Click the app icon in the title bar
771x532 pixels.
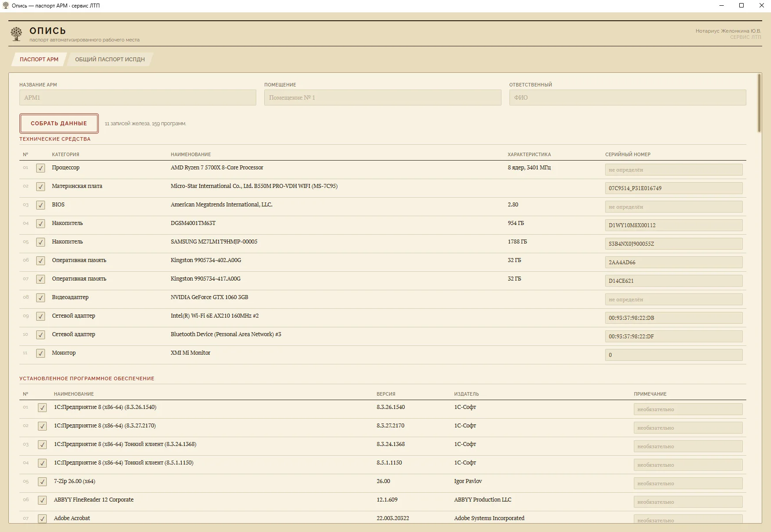6,5
